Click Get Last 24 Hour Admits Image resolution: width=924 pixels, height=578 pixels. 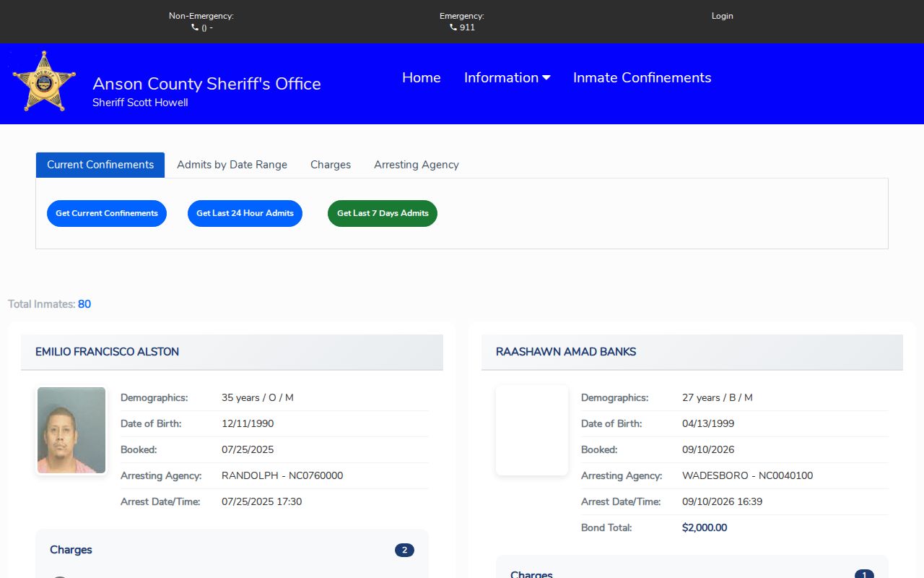pyautogui.click(x=245, y=213)
